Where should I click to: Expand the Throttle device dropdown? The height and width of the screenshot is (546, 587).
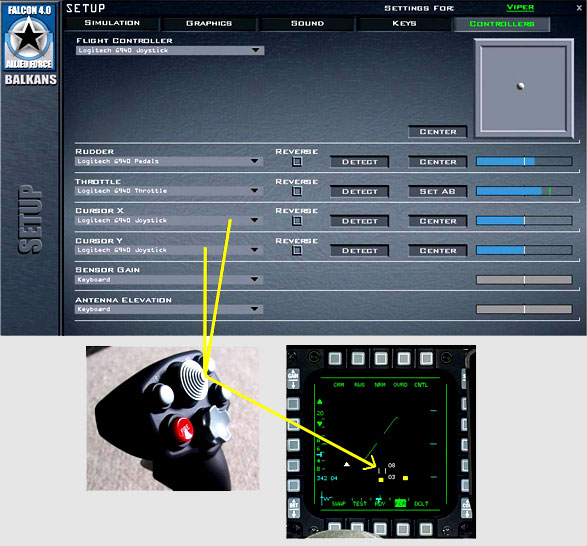point(169,191)
